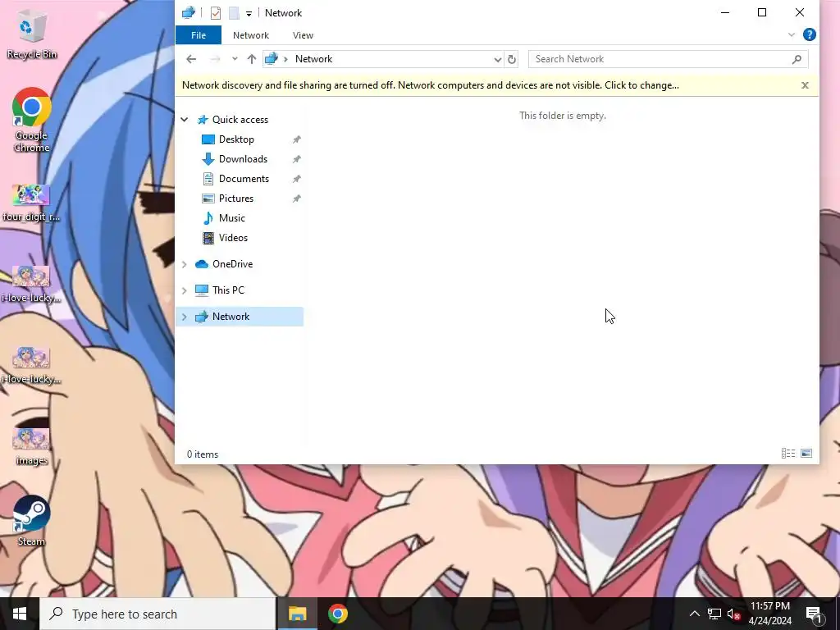Refresh the Network folder

point(512,59)
